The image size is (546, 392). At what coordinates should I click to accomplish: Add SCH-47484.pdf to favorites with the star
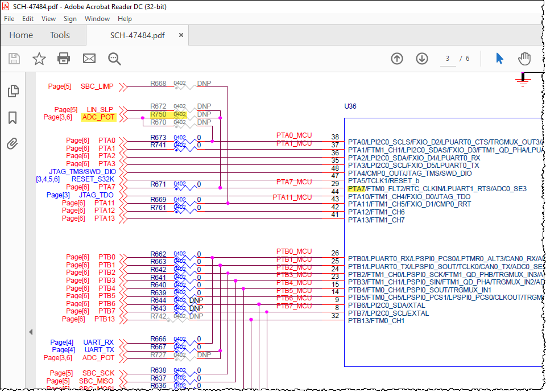coord(38,59)
